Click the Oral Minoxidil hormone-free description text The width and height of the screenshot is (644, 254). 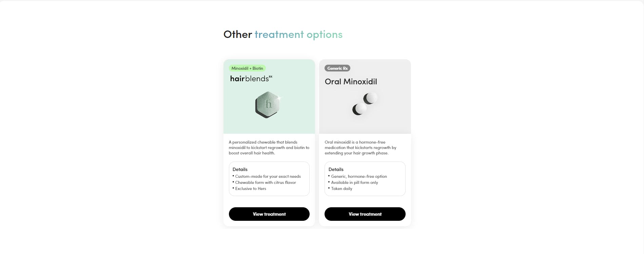click(360, 148)
